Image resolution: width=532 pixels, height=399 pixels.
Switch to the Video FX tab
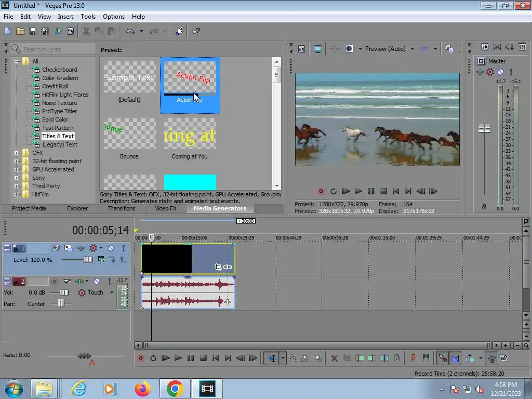[x=166, y=208]
